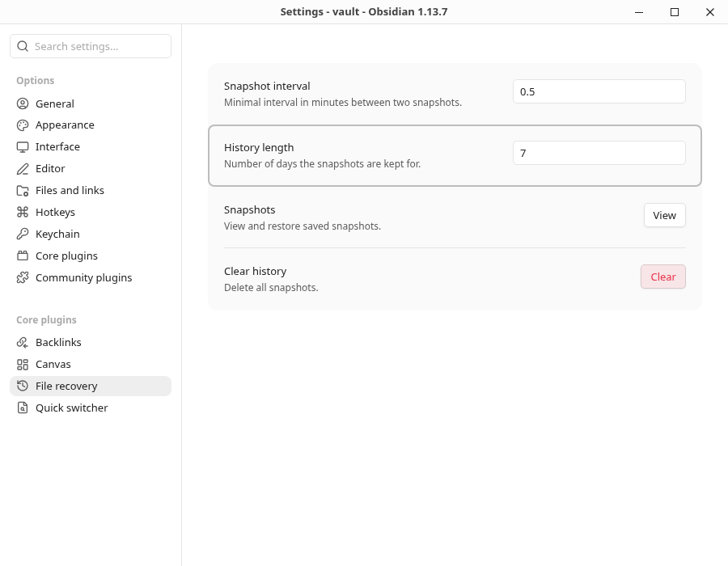Open Community plugins settings
The image size is (728, 566).
coord(91,278)
